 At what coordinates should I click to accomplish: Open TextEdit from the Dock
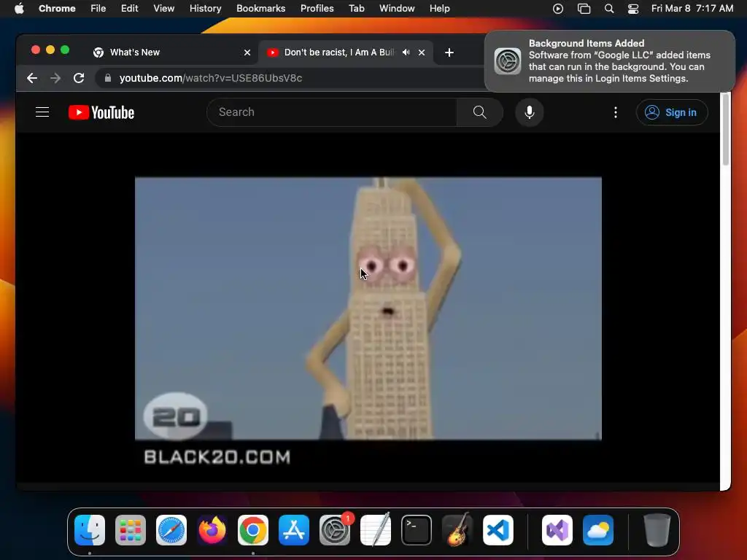(x=376, y=530)
